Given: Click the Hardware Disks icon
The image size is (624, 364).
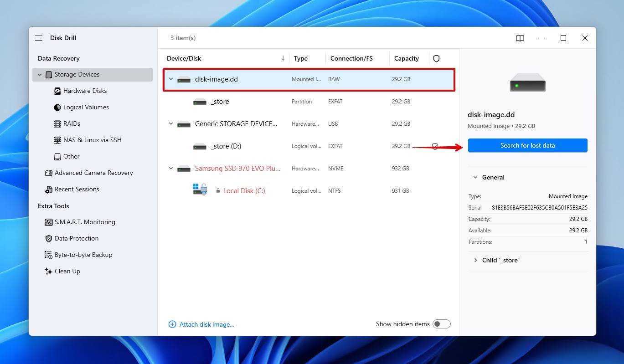Looking at the screenshot, I should (57, 91).
